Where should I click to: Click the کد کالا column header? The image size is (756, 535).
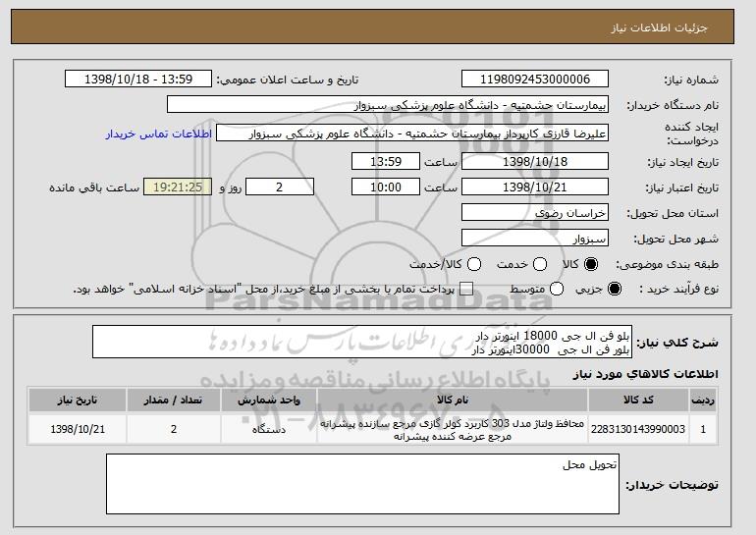click(638, 401)
